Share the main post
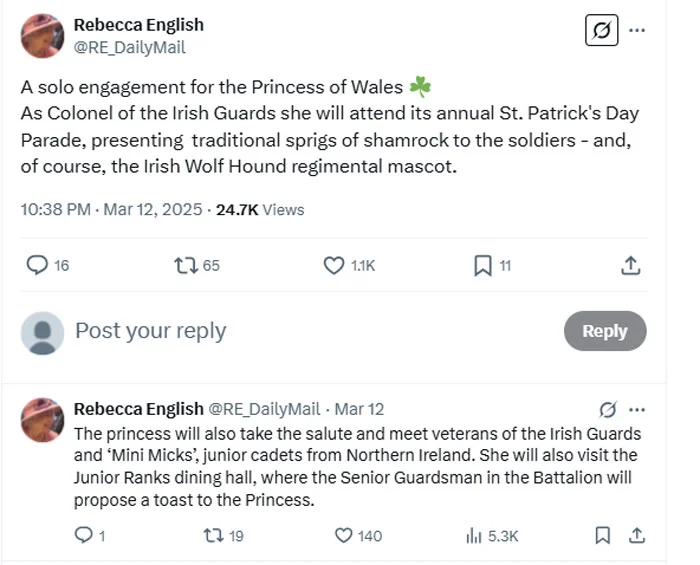Viewport: 700px width, 565px height. [630, 265]
